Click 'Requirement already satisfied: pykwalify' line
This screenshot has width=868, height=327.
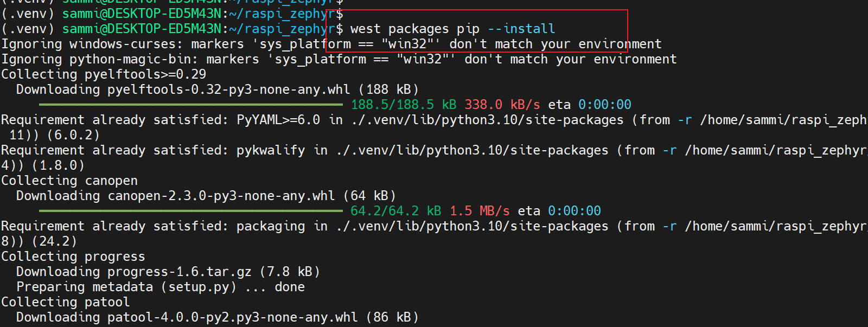pos(434,150)
